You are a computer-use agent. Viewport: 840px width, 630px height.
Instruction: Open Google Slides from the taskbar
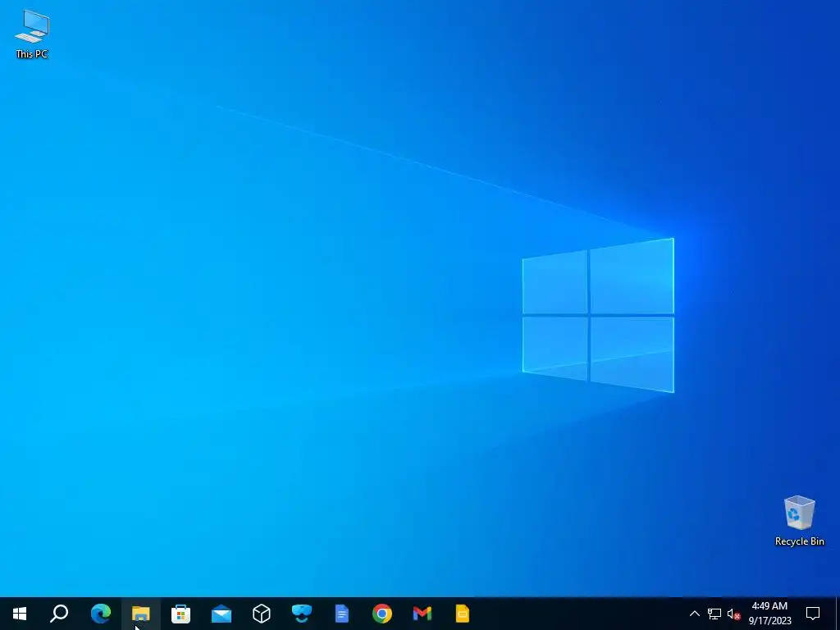pyautogui.click(x=463, y=614)
